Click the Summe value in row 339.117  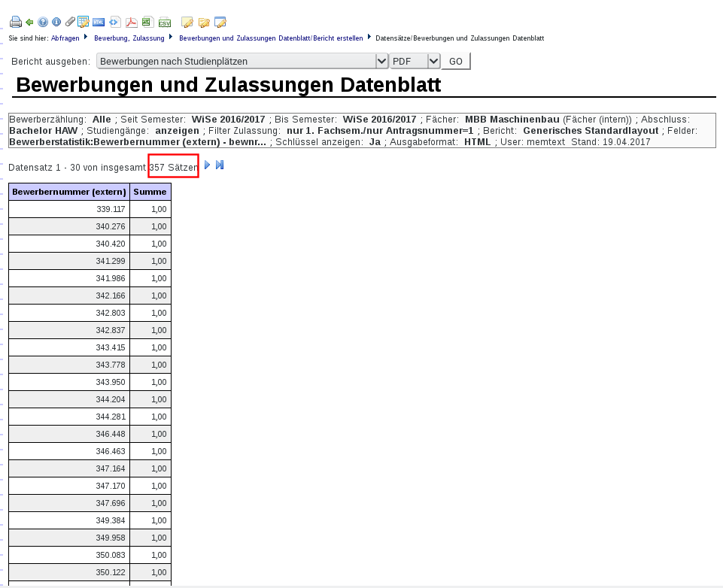point(159,209)
